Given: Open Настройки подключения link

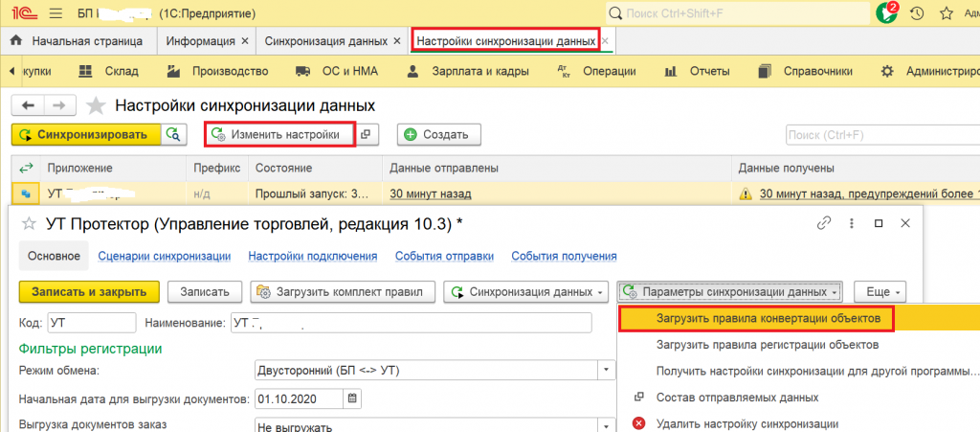Looking at the screenshot, I should (313, 256).
